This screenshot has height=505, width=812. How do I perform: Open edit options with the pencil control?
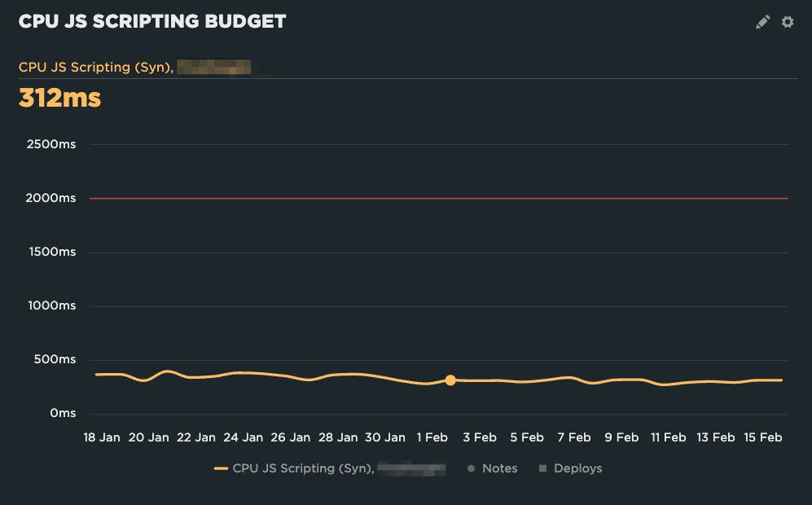tap(762, 22)
